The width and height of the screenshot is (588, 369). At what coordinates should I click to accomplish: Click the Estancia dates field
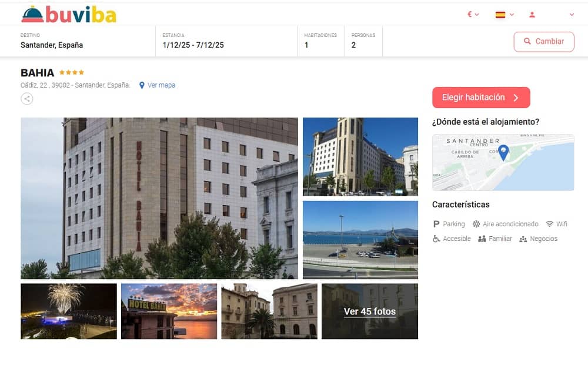coord(226,41)
